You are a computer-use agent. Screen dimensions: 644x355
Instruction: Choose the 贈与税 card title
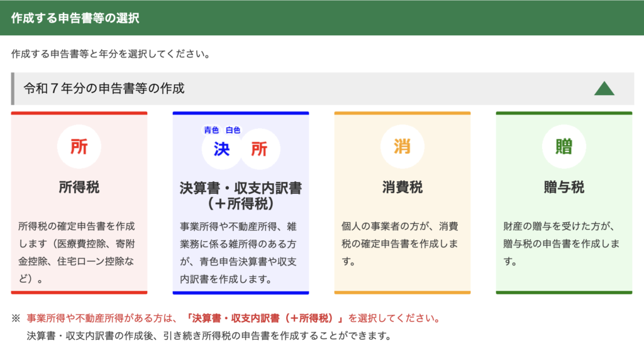click(x=563, y=187)
